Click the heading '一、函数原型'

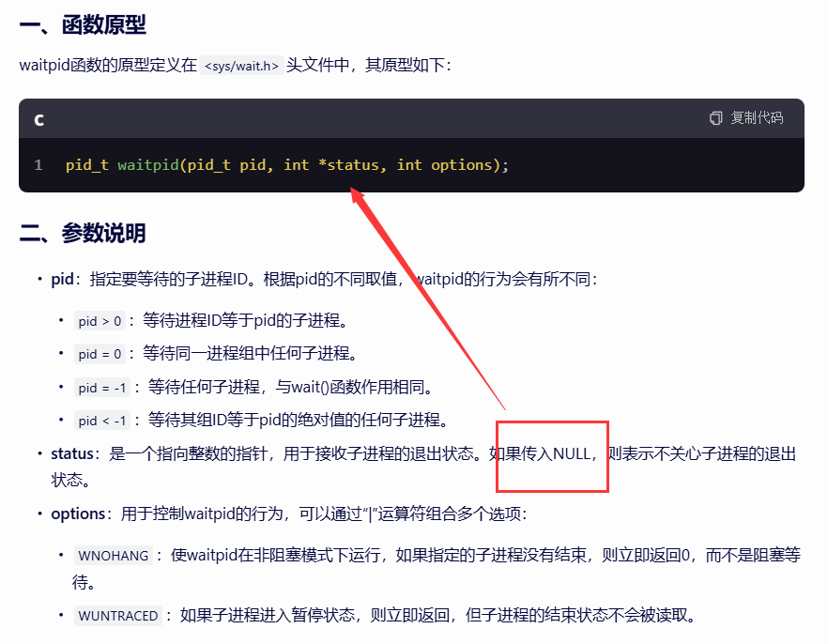[83, 24]
